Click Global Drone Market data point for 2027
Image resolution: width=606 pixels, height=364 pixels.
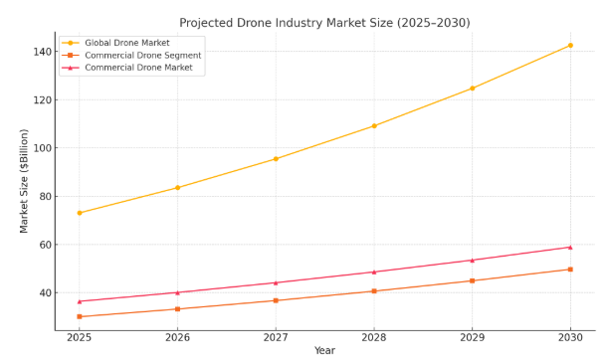click(x=276, y=159)
